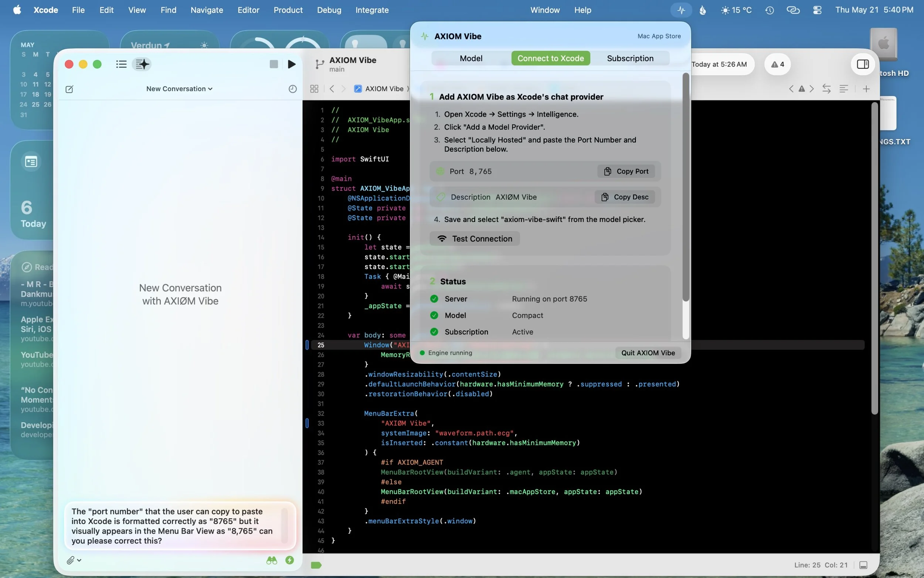Open the Editor menu
Viewport: 924px width, 578px height.
(248, 10)
